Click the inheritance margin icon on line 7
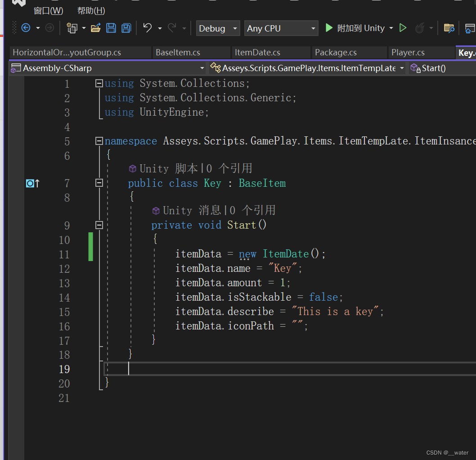The width and height of the screenshot is (476, 460). tap(33, 183)
